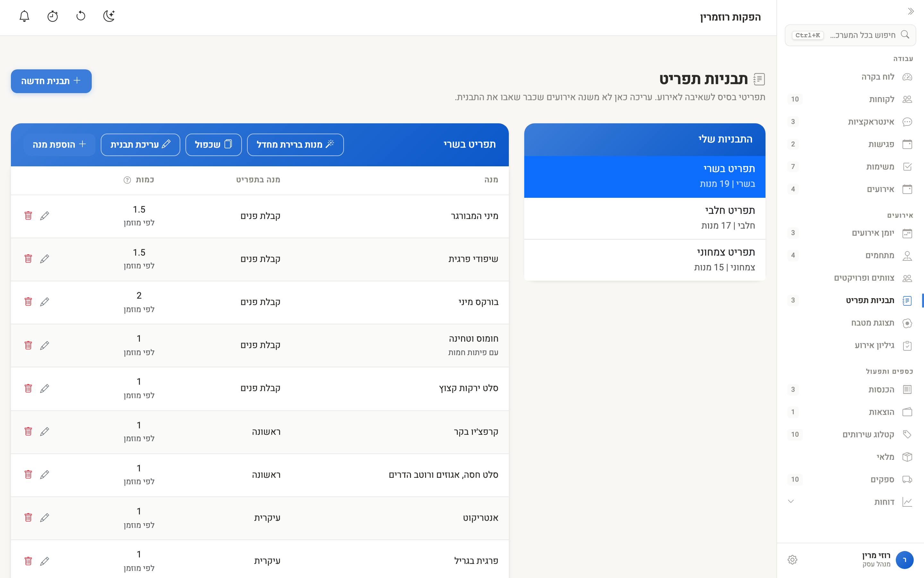The image size is (924, 578).
Task: Go to מלאי page
Action: pos(850,457)
